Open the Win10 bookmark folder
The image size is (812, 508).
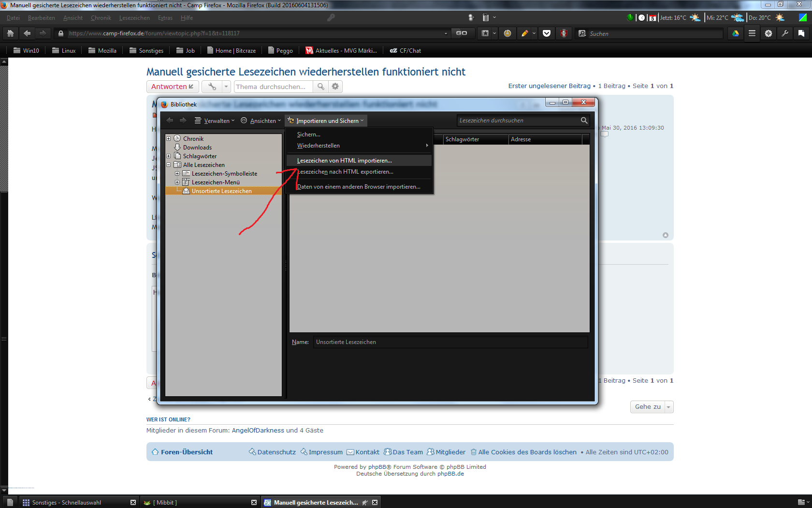(26, 50)
